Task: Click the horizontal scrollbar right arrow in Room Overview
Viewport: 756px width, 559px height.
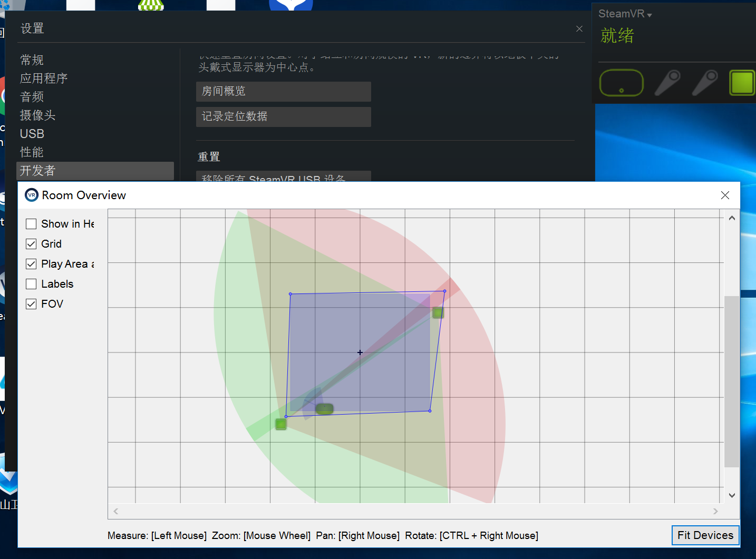Action: pyautogui.click(x=715, y=511)
